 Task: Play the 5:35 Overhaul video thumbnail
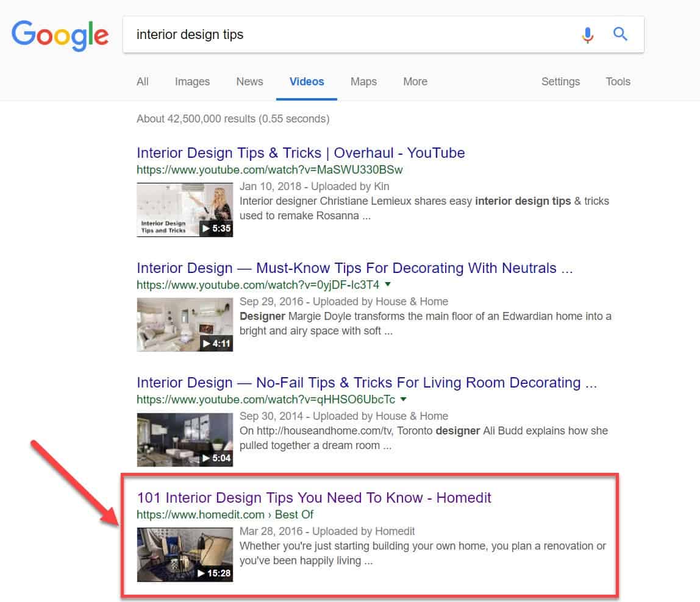pyautogui.click(x=185, y=210)
